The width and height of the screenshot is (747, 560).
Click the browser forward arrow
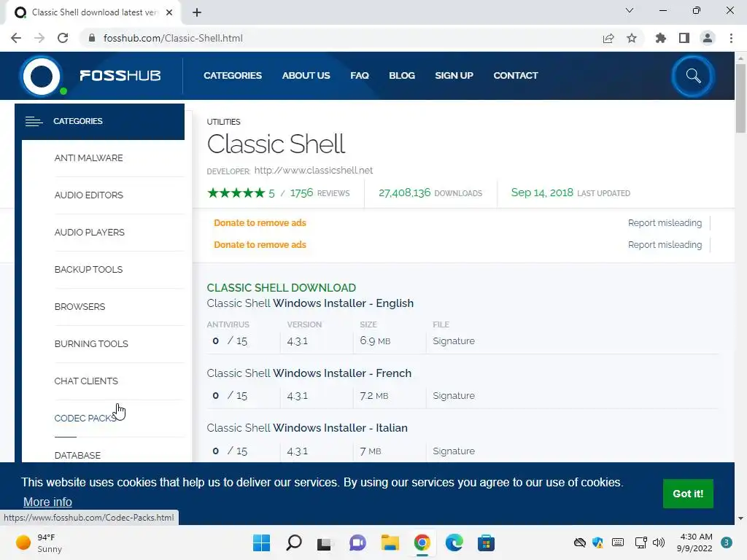39,38
